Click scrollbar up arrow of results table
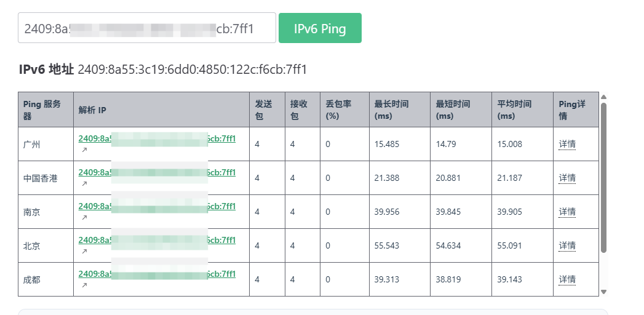 603,97
